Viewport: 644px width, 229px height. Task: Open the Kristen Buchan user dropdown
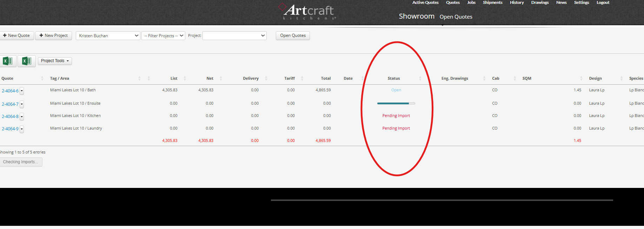tap(108, 35)
